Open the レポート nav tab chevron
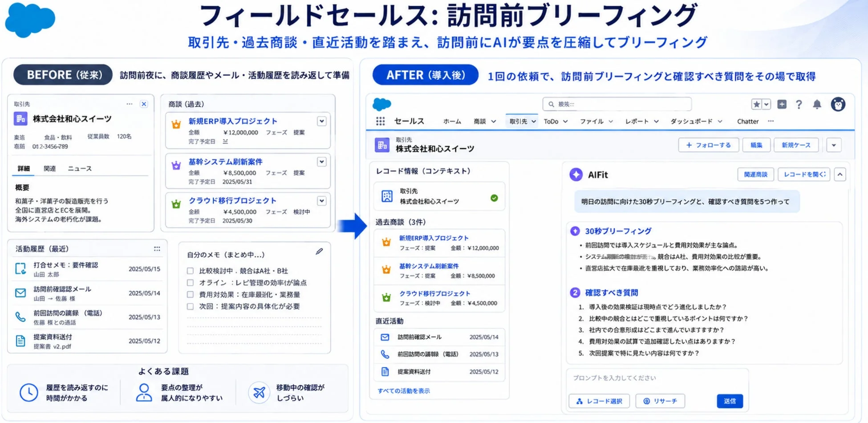 tap(656, 122)
